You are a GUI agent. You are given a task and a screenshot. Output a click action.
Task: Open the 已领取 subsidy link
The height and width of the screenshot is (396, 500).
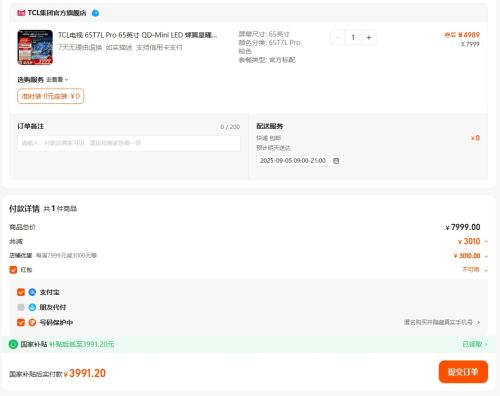coord(475,344)
